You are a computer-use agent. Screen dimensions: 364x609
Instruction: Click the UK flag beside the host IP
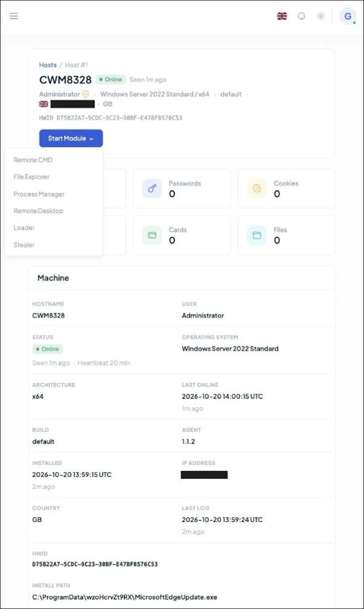point(44,104)
